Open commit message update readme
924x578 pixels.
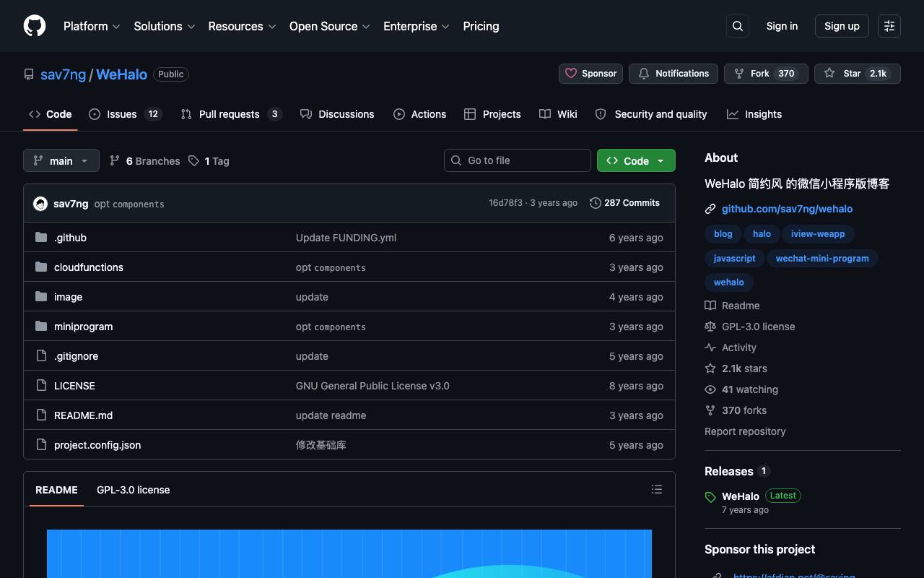click(331, 415)
